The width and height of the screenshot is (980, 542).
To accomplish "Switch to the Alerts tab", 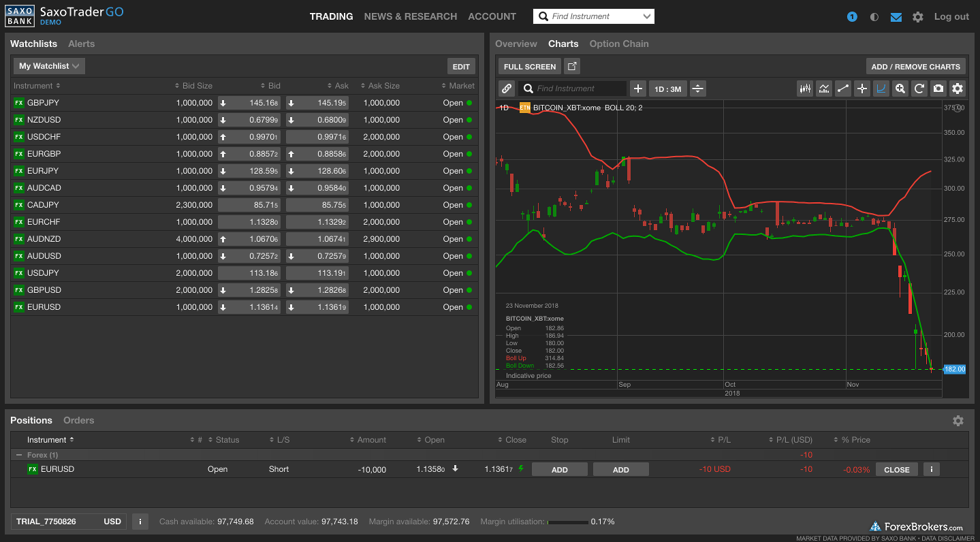I will point(82,44).
